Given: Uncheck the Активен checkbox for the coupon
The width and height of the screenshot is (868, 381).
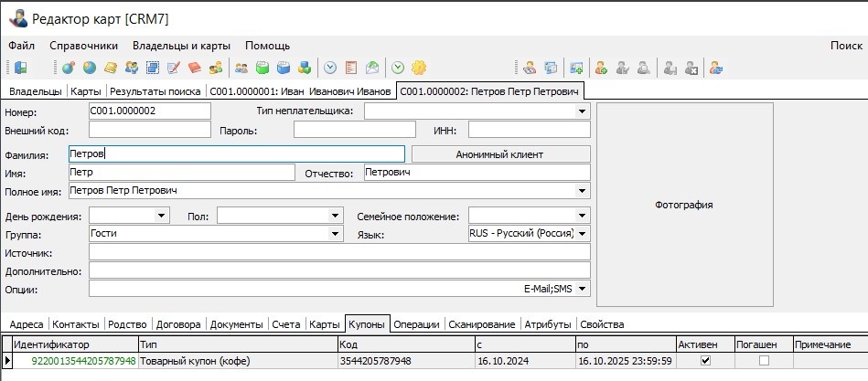Looking at the screenshot, I should click(705, 361).
